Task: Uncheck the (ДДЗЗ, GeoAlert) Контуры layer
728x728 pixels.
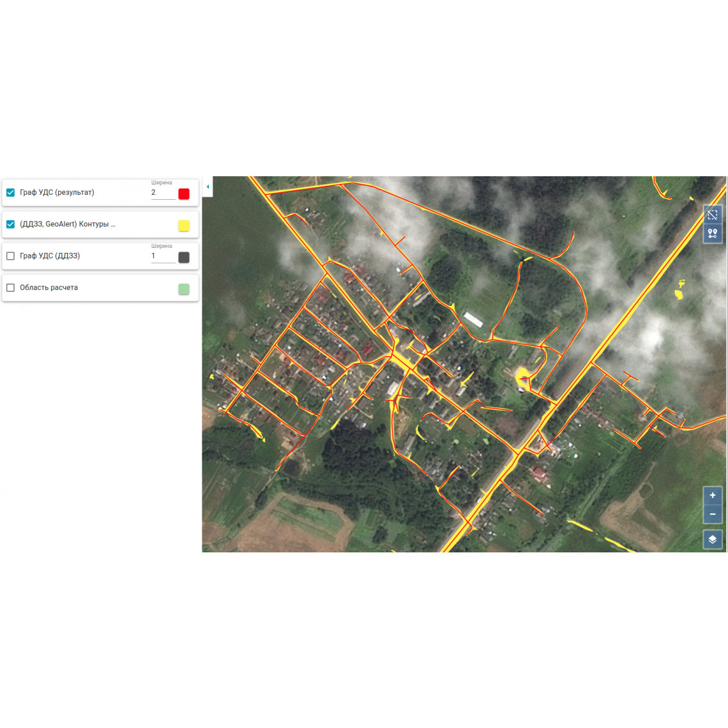Action: 10,224
